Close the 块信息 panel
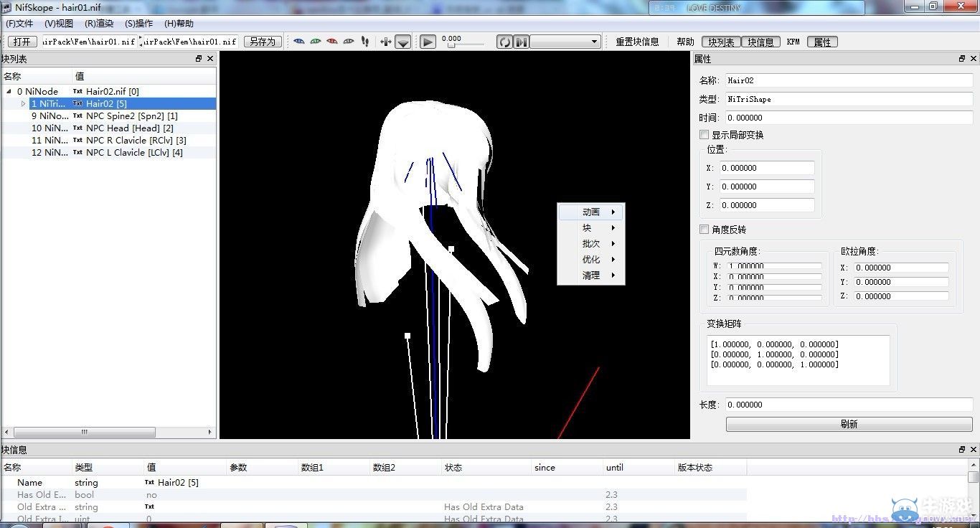 (974, 450)
